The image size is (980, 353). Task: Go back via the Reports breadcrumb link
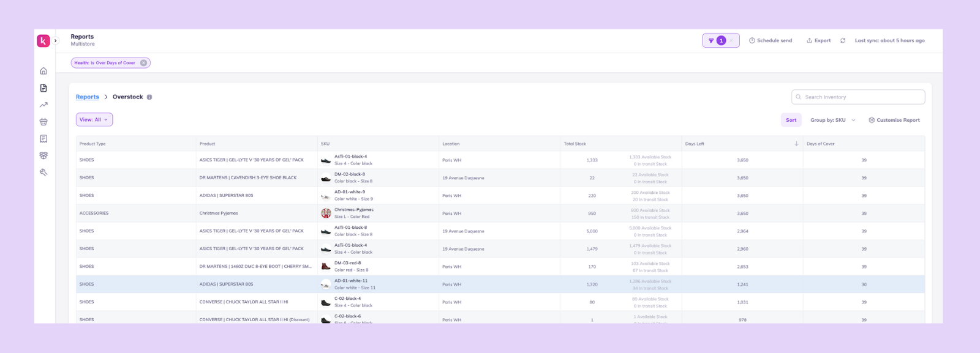pyautogui.click(x=88, y=97)
